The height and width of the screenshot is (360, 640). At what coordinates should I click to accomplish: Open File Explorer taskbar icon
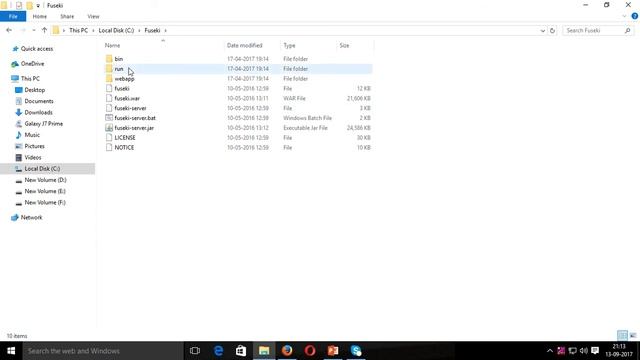coord(264,351)
